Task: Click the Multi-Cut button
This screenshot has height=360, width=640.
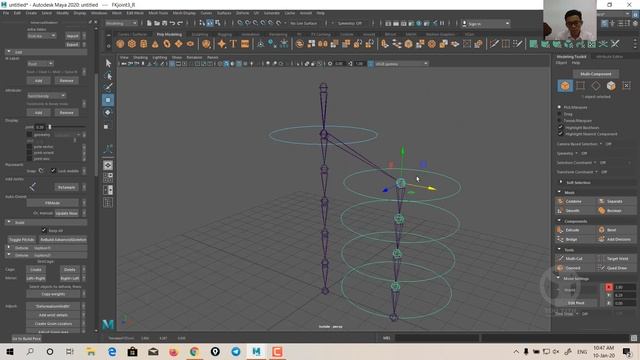Action: [575, 259]
